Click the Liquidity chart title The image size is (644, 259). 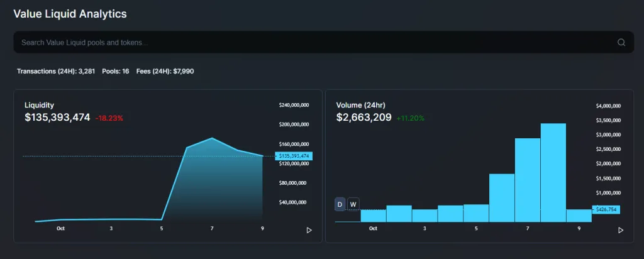(x=39, y=106)
